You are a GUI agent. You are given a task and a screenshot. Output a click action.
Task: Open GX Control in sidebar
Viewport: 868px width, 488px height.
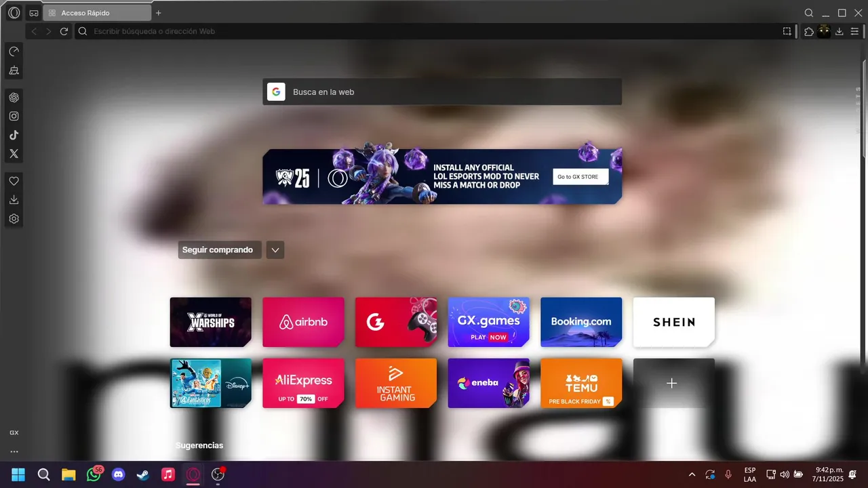[x=14, y=51]
